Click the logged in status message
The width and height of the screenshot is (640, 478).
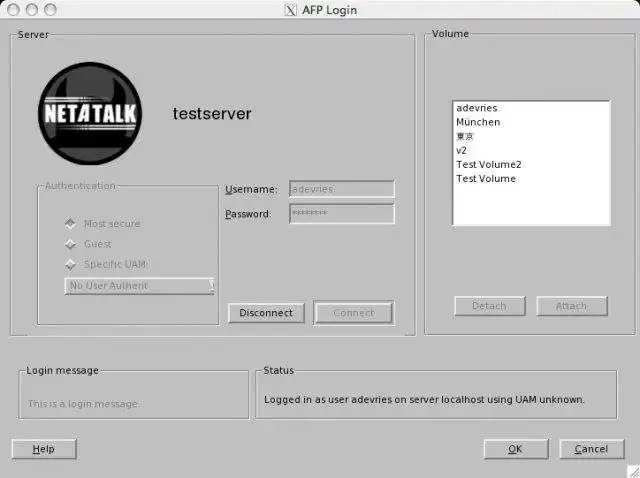424,400
